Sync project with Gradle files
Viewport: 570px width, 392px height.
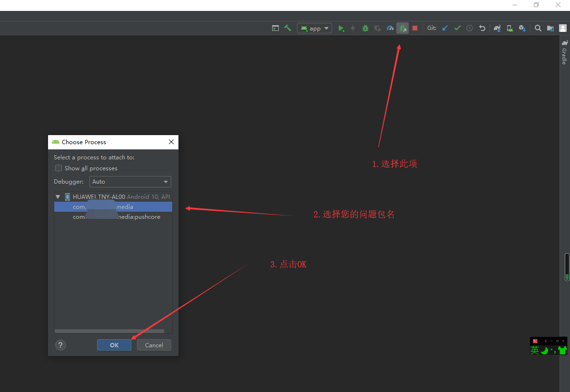tap(497, 28)
